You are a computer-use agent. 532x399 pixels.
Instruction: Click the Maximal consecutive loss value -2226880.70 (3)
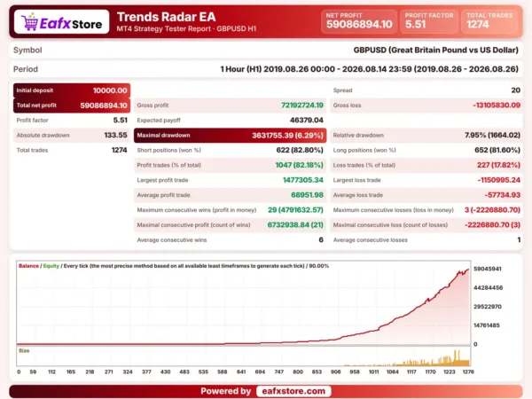(492, 225)
